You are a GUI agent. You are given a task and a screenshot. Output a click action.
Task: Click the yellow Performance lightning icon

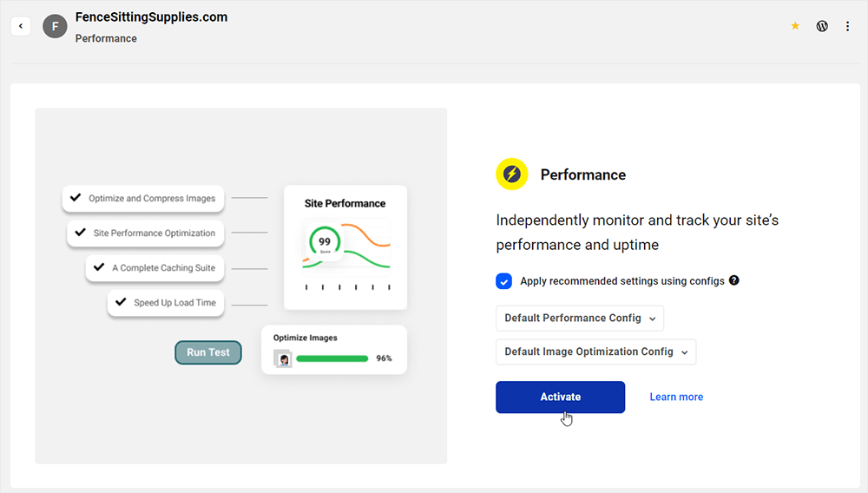[512, 174]
